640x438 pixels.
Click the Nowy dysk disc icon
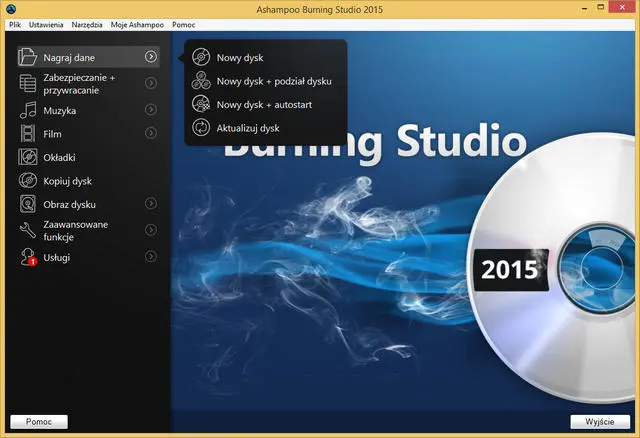(201, 57)
